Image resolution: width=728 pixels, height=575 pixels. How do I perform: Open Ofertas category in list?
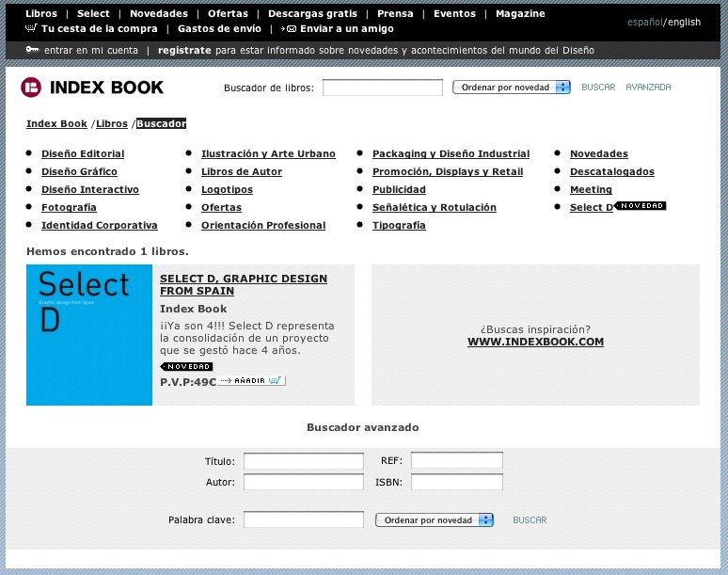coord(221,207)
